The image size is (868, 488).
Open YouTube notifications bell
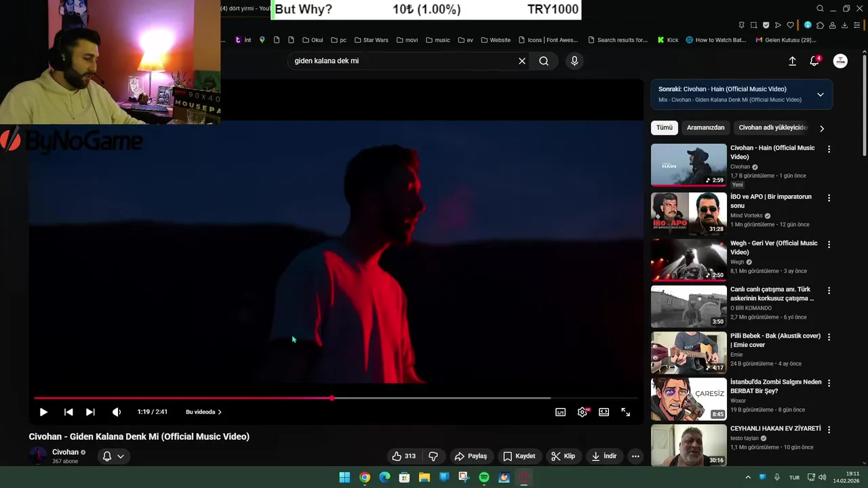(x=814, y=61)
